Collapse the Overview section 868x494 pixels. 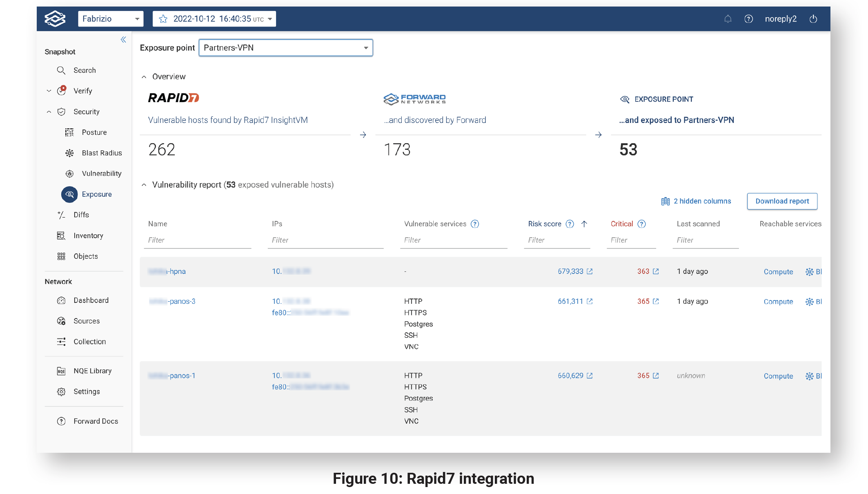tap(144, 77)
